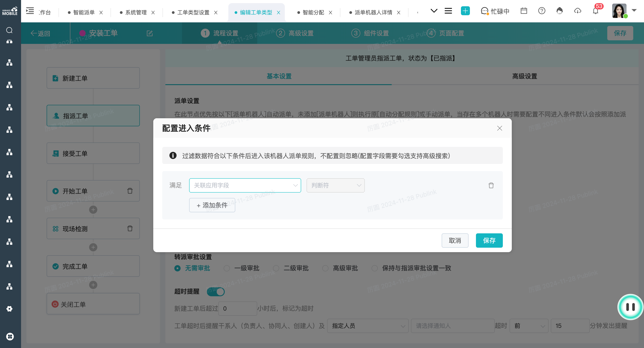Select the 完成工单 flow node

click(x=93, y=266)
